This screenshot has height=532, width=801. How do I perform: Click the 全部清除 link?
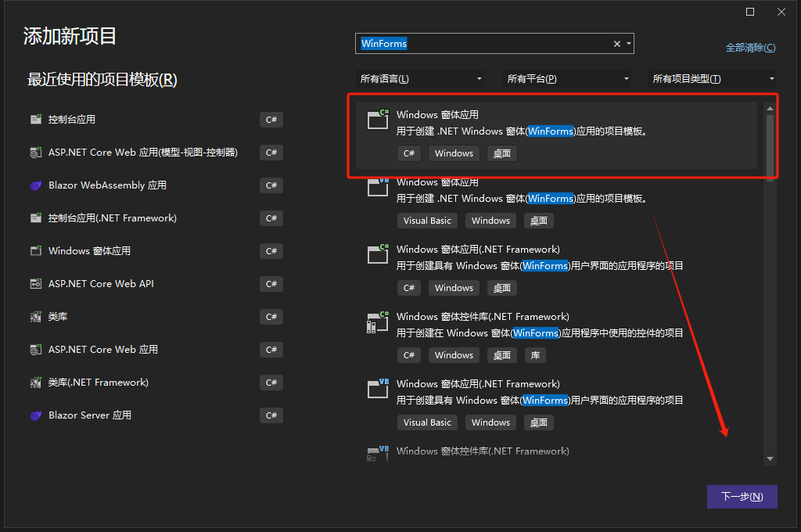750,48
